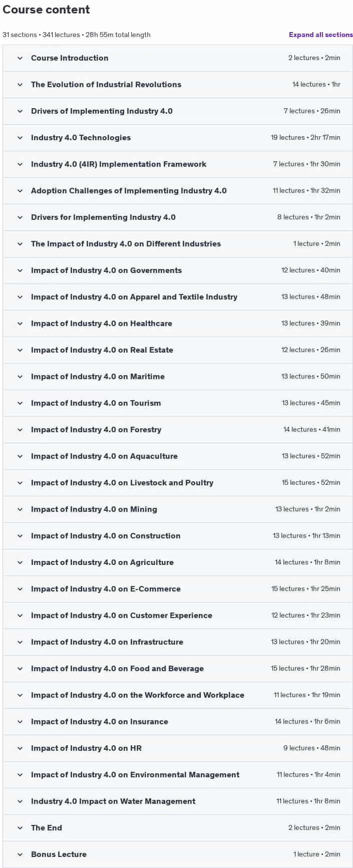Open Industry 4.0 Impact on Water Management section
353x868 pixels.
click(113, 801)
